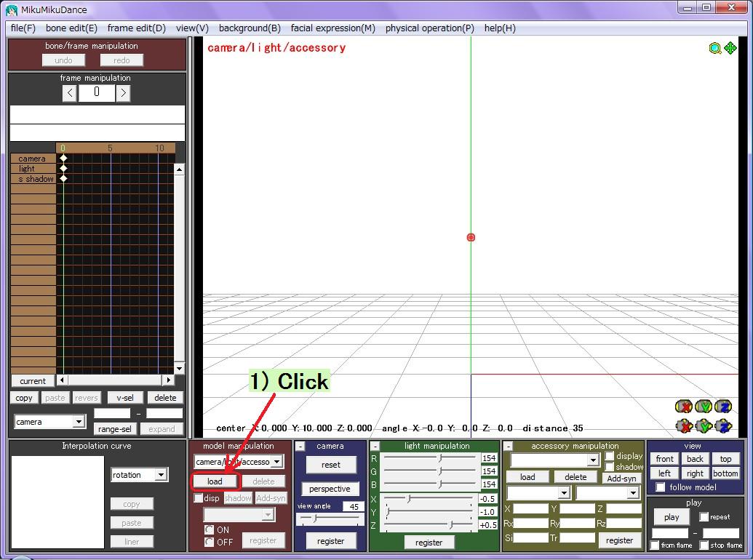Open the dropdown below accessory Add-syn button

(634, 493)
